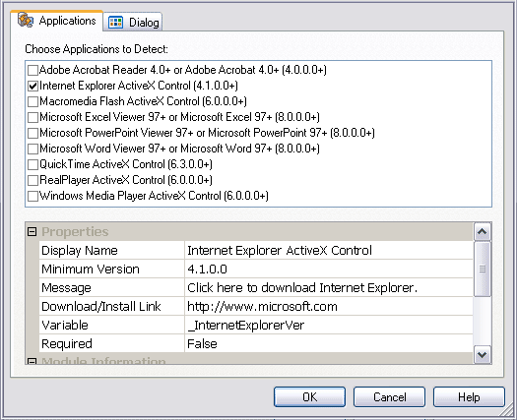Click the _InternetExplorerVer variable value
The height and width of the screenshot is (420, 517).
[329, 326]
